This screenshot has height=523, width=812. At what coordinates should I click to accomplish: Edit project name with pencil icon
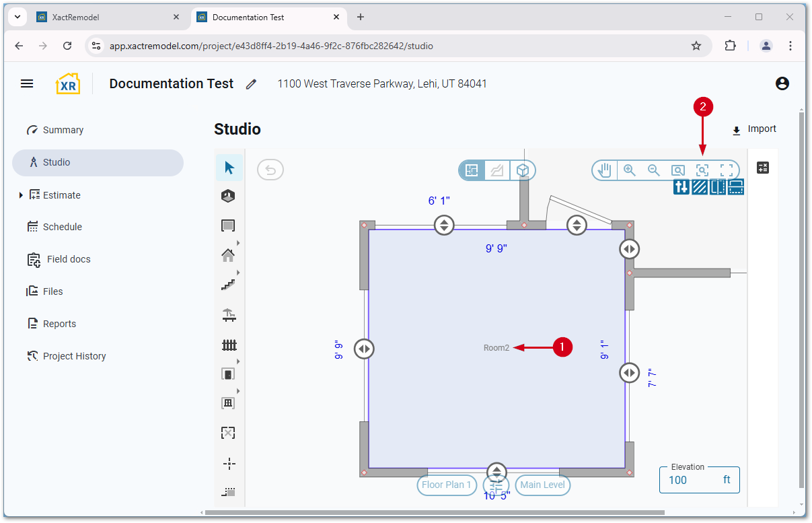click(251, 84)
